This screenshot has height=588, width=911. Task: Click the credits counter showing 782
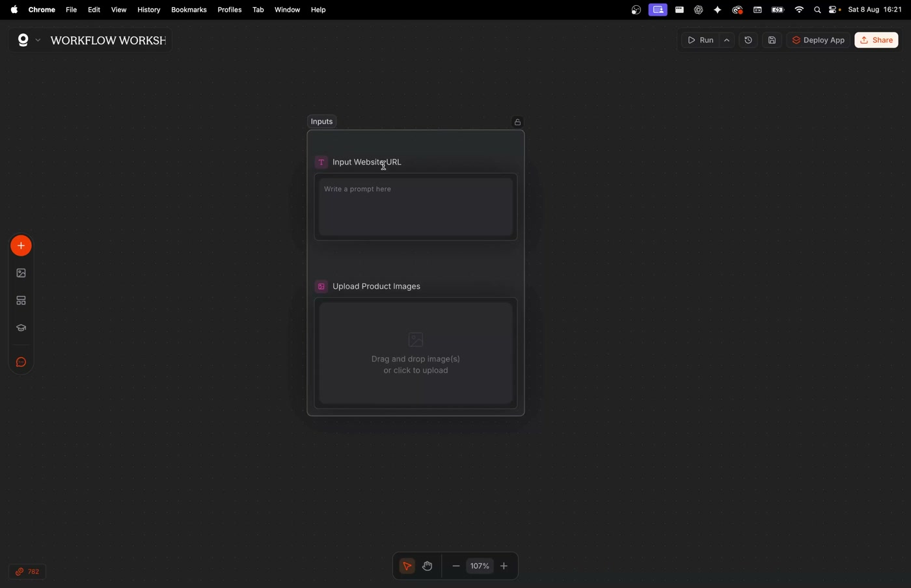point(27,572)
